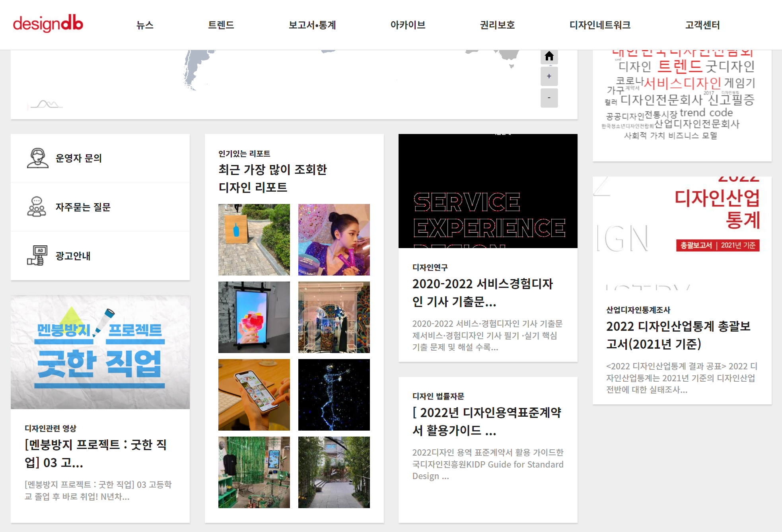Viewport: 782px width, 532px height.
Task: Open the 멘붕방지 프로젝트 video thumbnail
Action: [100, 352]
